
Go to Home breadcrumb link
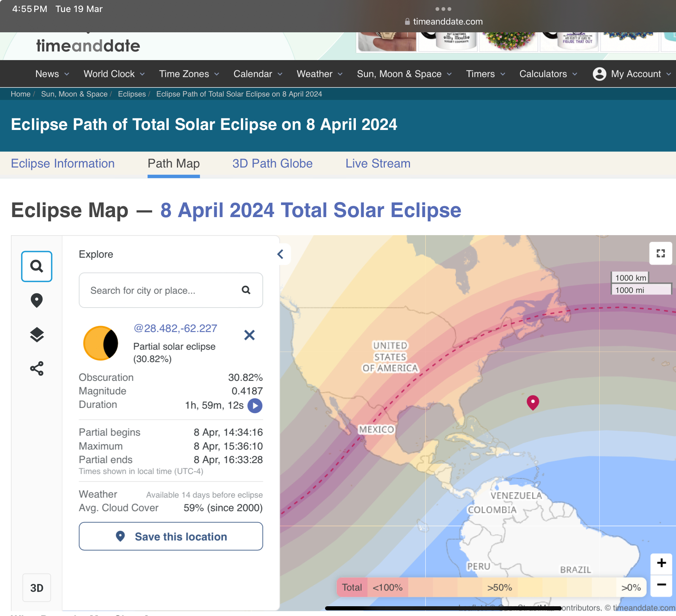pyautogui.click(x=21, y=94)
